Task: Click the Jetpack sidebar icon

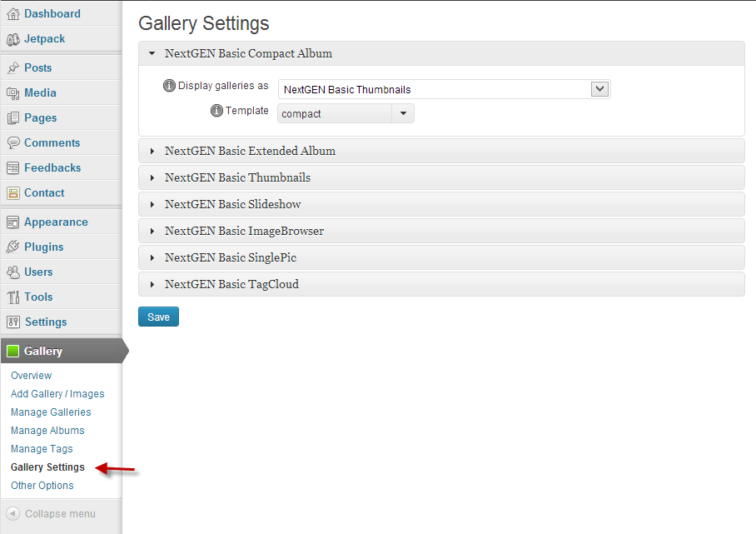Action: click(13, 39)
